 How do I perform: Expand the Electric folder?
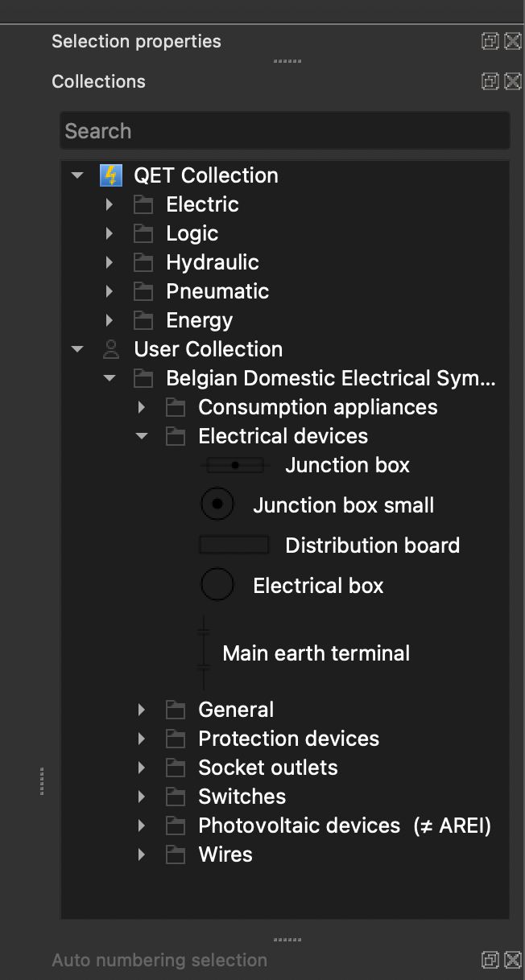tap(110, 204)
